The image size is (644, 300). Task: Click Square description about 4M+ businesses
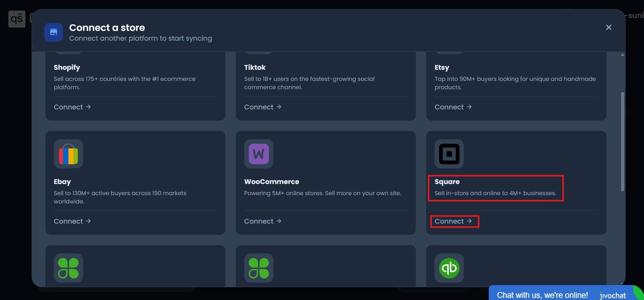[x=495, y=193]
